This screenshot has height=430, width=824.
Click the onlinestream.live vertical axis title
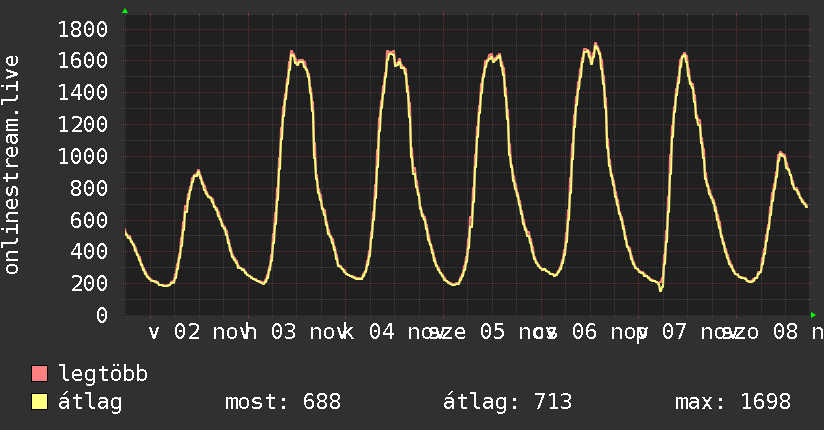(12, 164)
